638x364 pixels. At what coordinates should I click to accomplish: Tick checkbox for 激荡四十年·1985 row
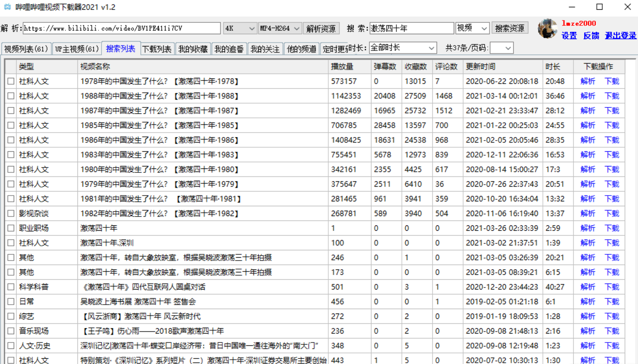click(11, 125)
